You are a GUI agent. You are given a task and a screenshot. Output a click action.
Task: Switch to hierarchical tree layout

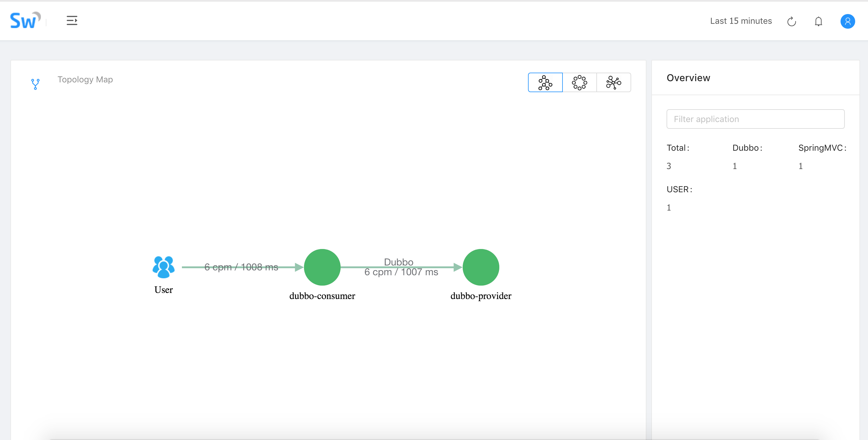tap(545, 83)
